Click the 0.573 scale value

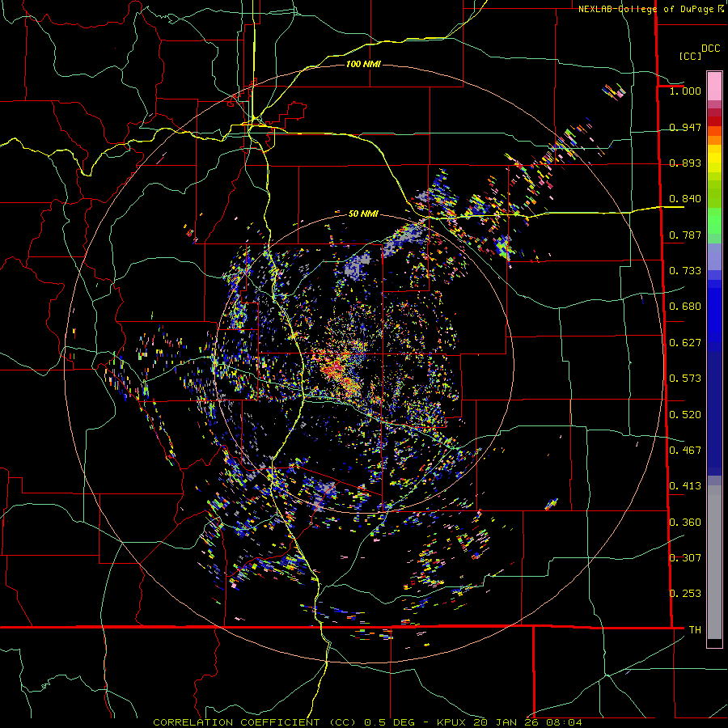click(685, 379)
